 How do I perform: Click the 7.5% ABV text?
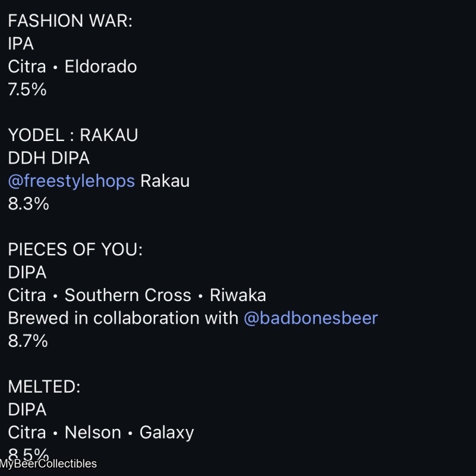[x=27, y=89]
